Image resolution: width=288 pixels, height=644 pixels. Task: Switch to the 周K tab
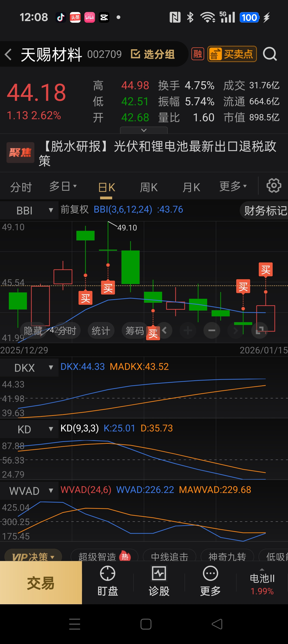(149, 187)
